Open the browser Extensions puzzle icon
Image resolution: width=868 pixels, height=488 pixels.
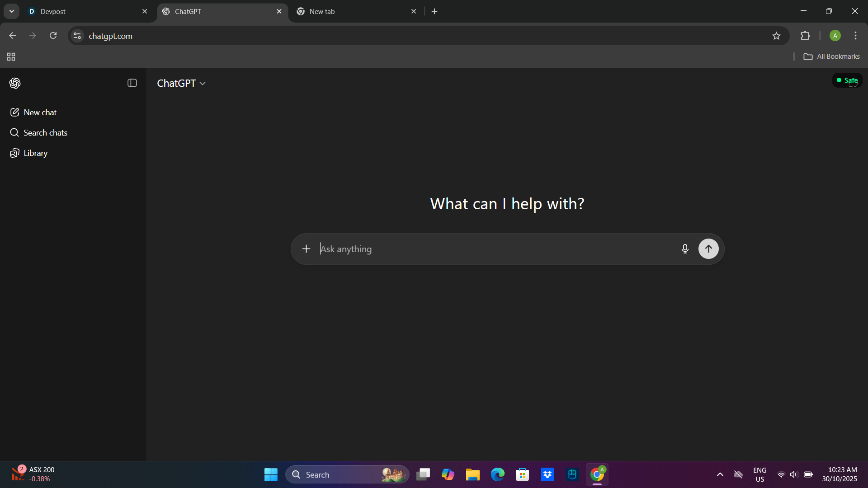click(x=805, y=36)
